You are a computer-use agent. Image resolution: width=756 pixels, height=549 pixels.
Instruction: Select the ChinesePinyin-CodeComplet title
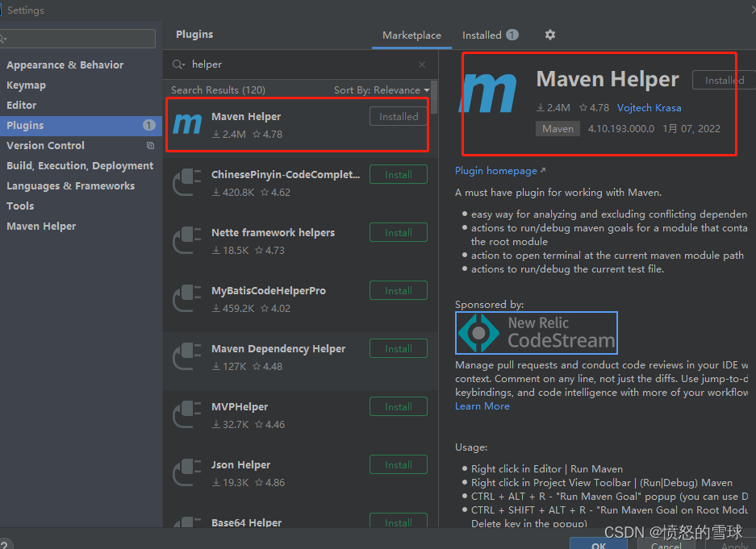[286, 174]
